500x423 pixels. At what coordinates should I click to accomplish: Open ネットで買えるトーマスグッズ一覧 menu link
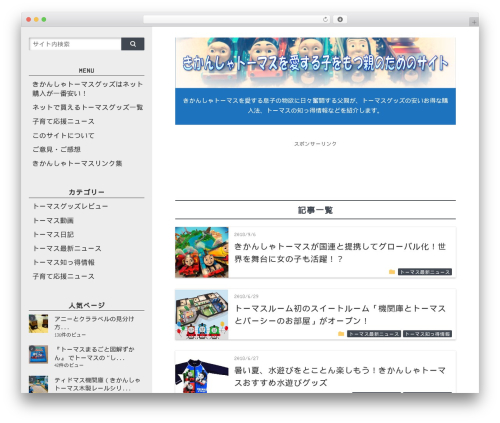click(x=88, y=107)
